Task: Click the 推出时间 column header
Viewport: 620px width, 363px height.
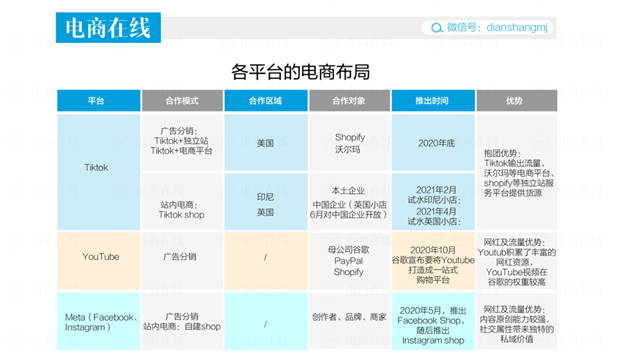Action: pos(433,101)
